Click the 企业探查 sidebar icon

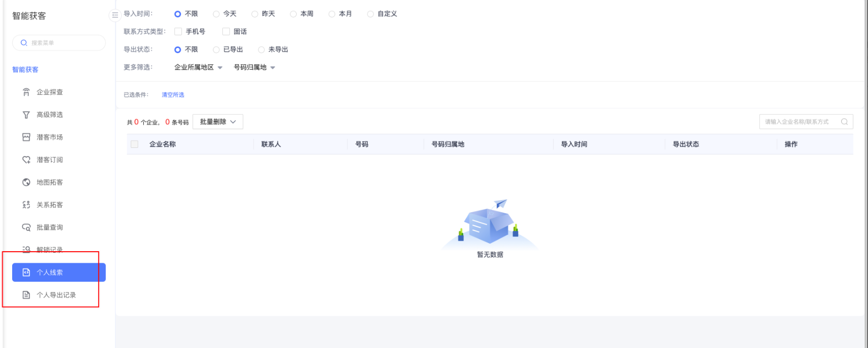click(26, 92)
